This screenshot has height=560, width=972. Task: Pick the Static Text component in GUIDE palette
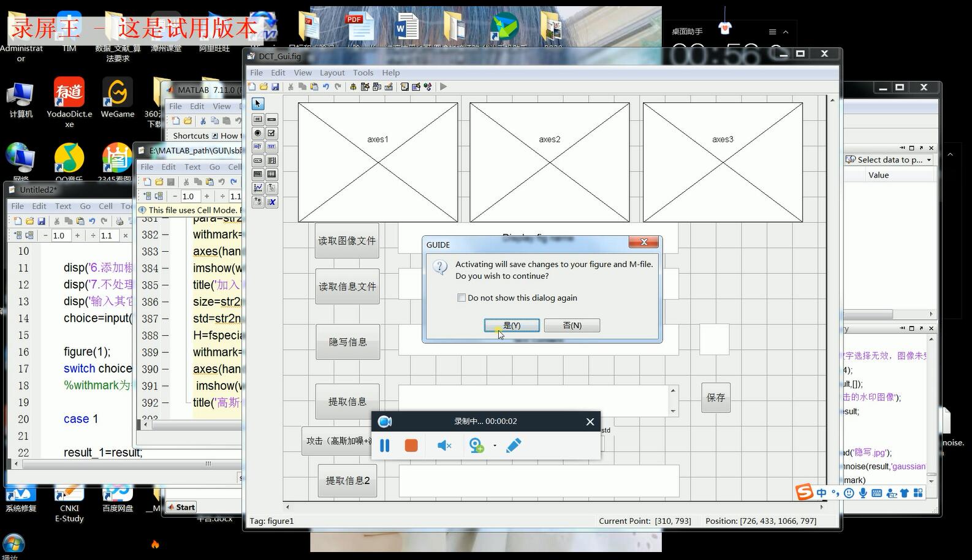click(271, 147)
